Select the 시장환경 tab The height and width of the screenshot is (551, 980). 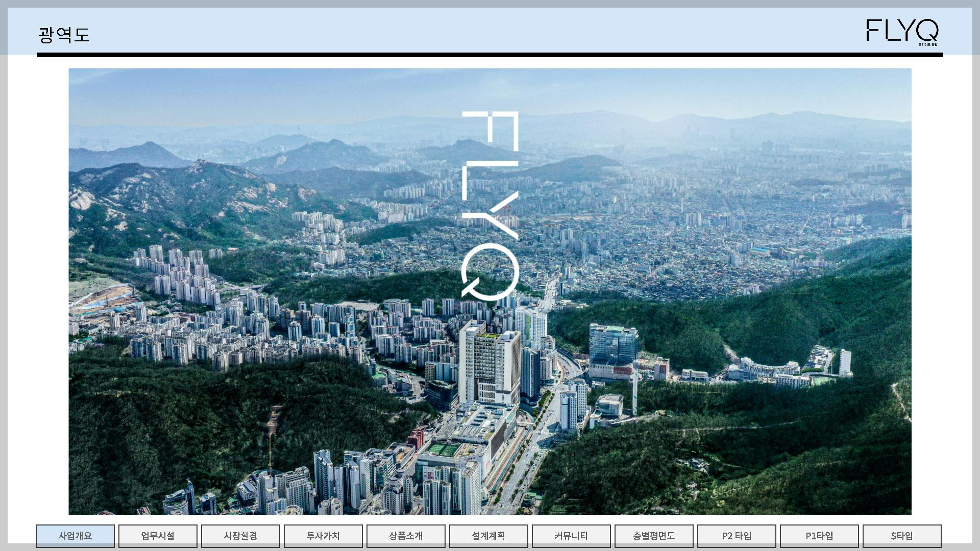pyautogui.click(x=240, y=536)
